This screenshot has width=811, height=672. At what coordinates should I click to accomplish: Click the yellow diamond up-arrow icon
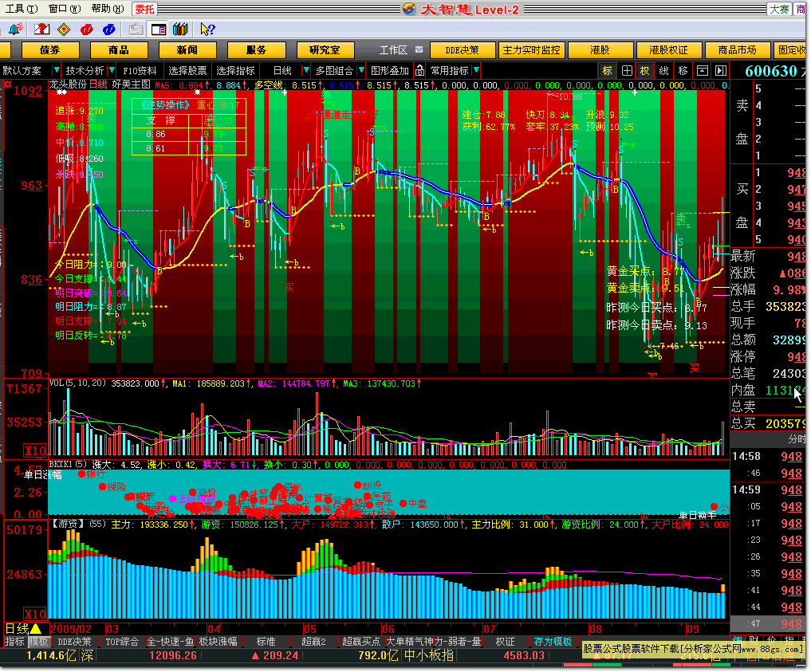point(64,29)
